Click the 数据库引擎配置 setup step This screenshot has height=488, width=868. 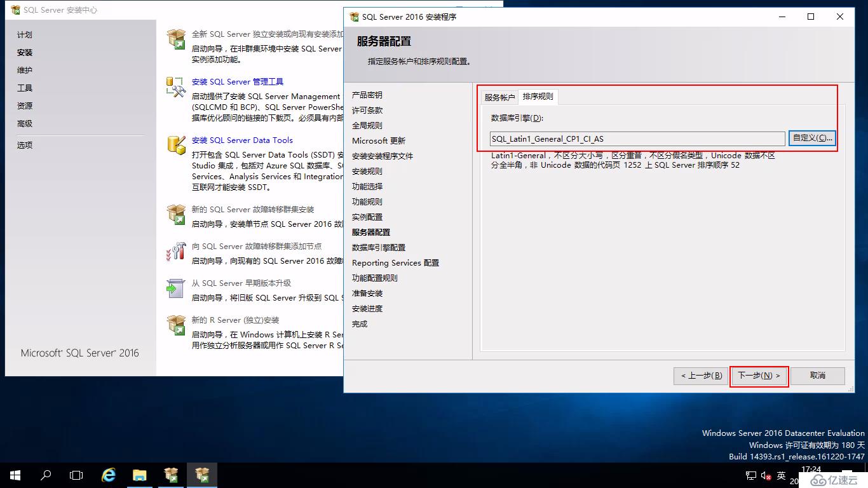(x=379, y=248)
